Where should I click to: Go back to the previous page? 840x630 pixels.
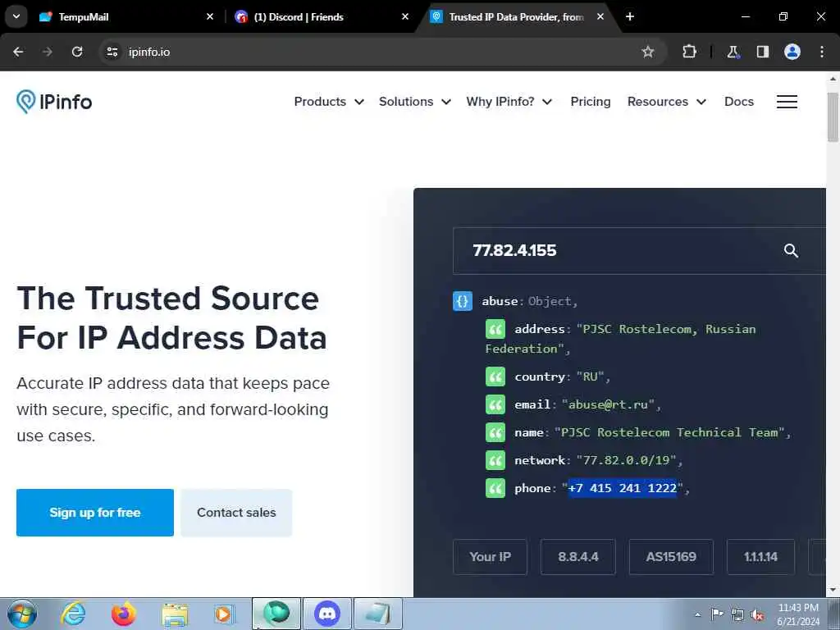18,52
